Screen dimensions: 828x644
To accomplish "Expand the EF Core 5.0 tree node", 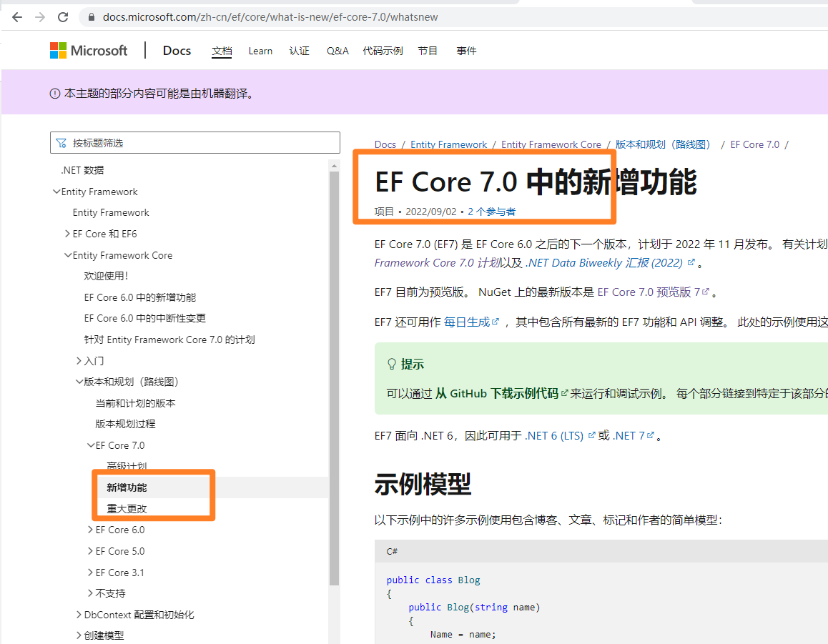I will click(90, 551).
